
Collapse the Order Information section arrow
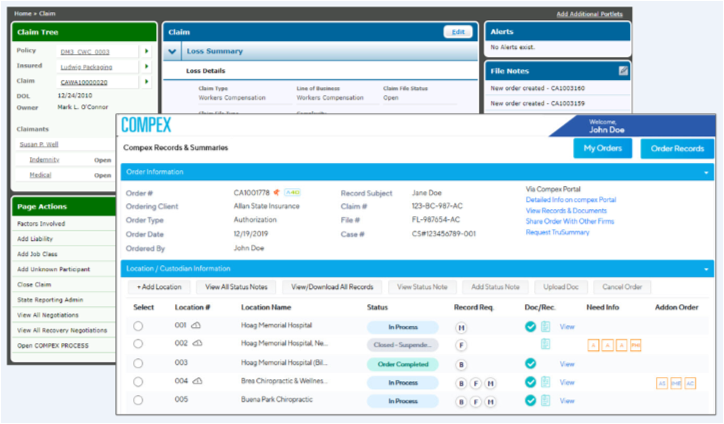(x=706, y=172)
